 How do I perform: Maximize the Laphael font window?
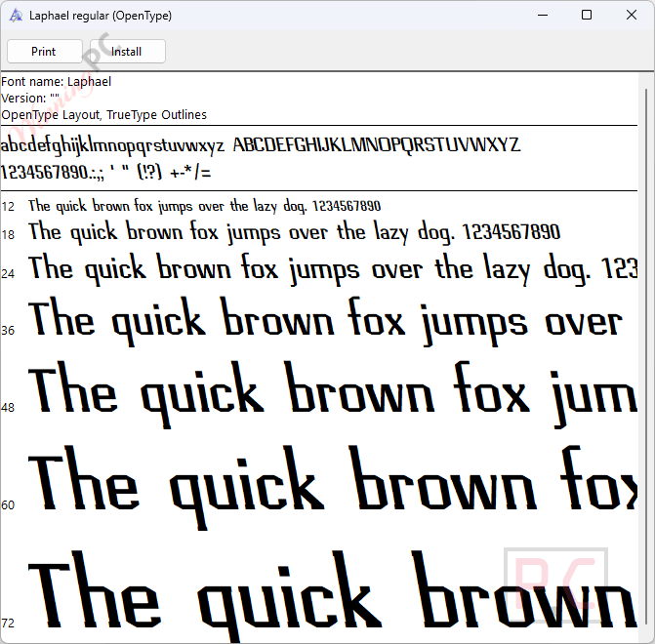click(x=587, y=15)
